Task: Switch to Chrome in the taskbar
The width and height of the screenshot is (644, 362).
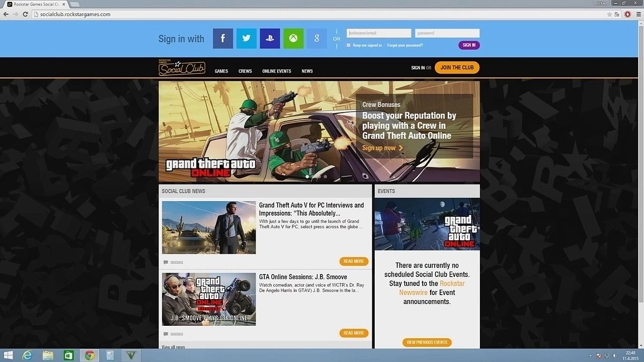Action: point(90,355)
